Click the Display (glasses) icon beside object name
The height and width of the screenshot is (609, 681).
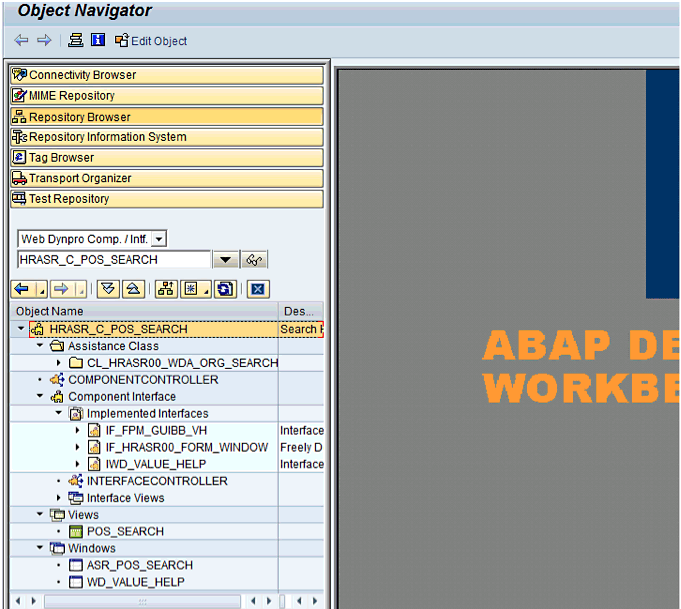pyautogui.click(x=255, y=260)
